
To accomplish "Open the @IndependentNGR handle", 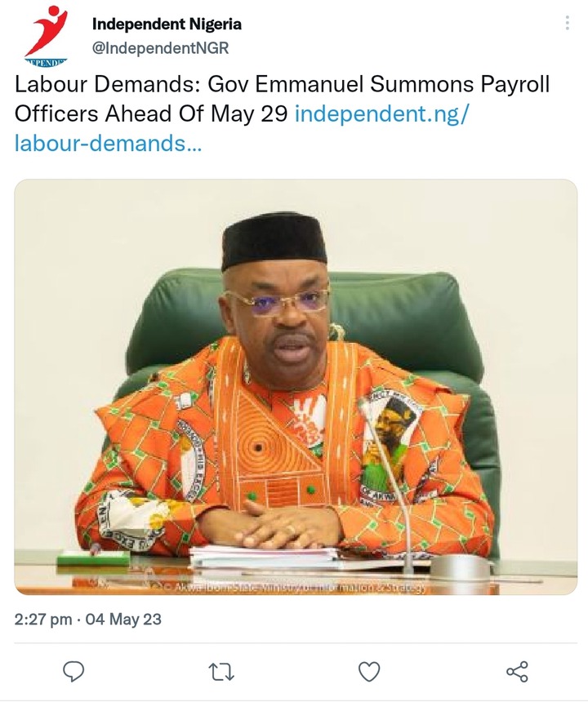I will pyautogui.click(x=160, y=48).
